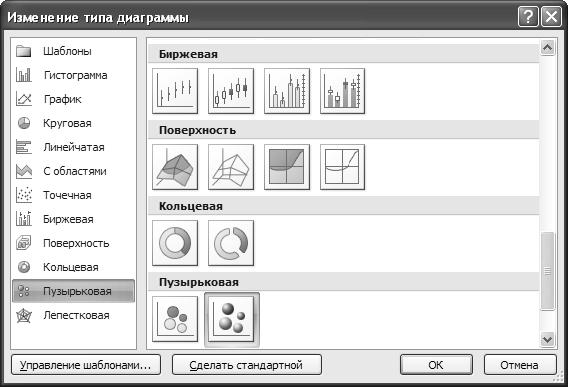Click the Управление шаблонами button

[x=86, y=365]
